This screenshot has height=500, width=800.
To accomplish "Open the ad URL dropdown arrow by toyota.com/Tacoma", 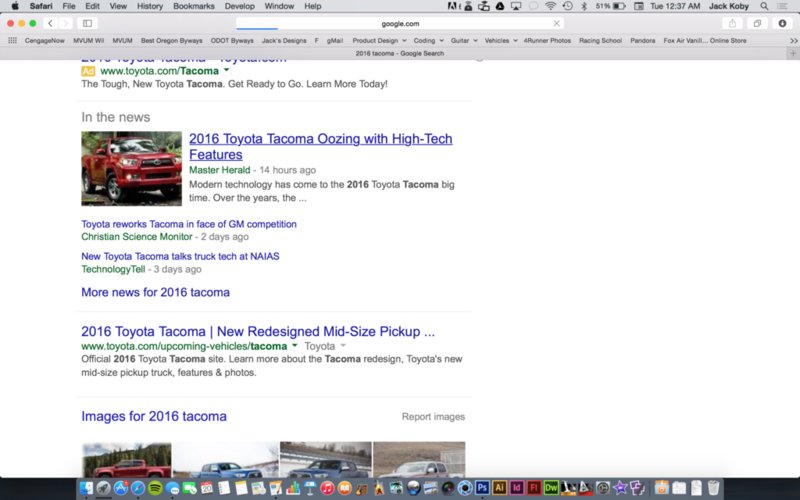I will coord(226,70).
